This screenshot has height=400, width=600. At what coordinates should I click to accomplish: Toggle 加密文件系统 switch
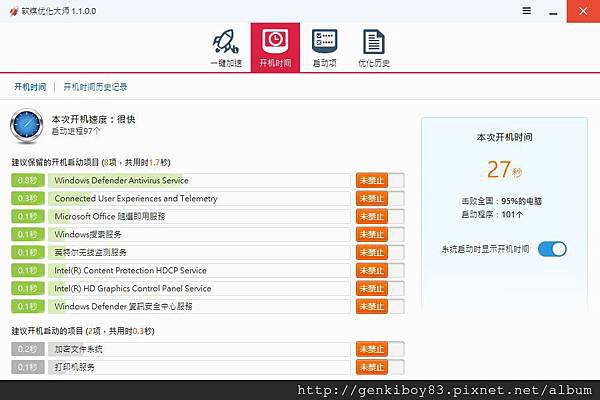coord(380,349)
